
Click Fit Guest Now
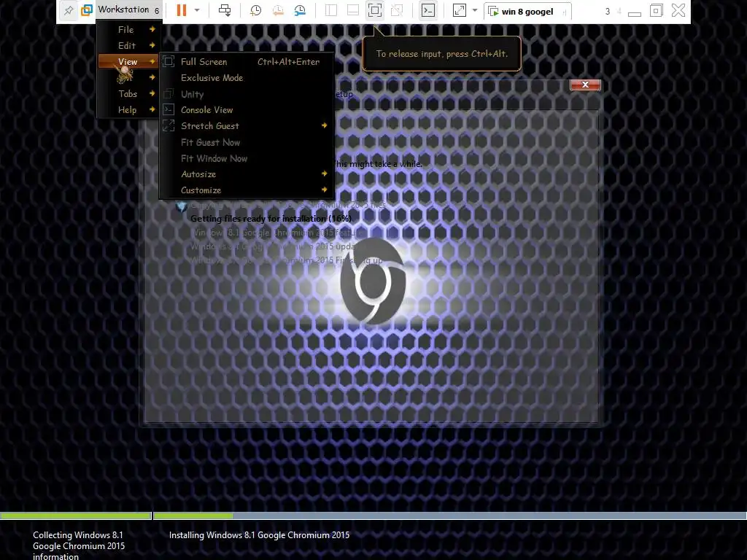(247, 142)
